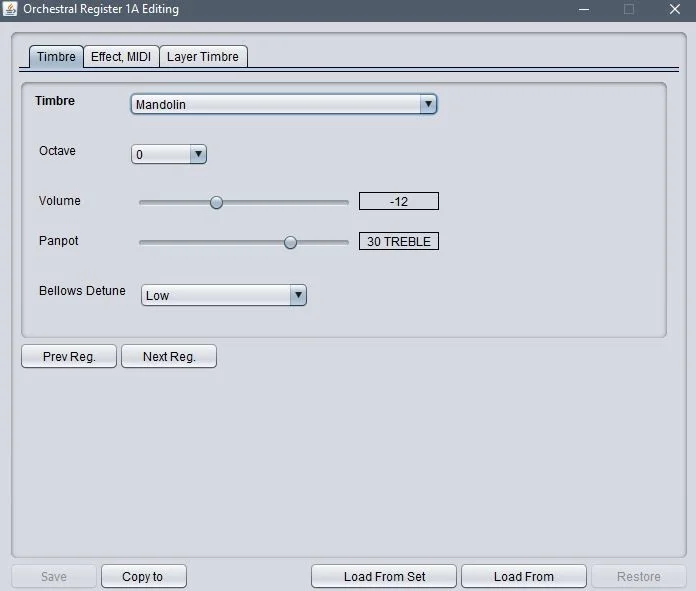
Task: Click the Save button
Action: tap(54, 576)
